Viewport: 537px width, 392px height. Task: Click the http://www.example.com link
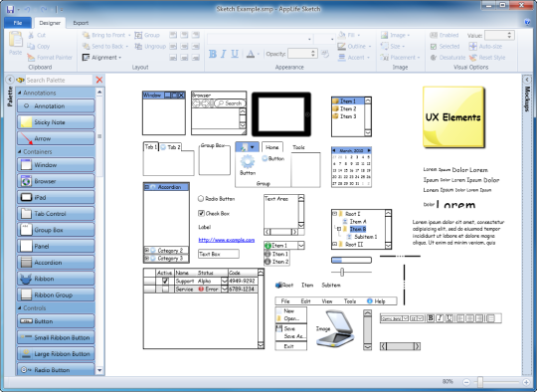pyautogui.click(x=227, y=240)
